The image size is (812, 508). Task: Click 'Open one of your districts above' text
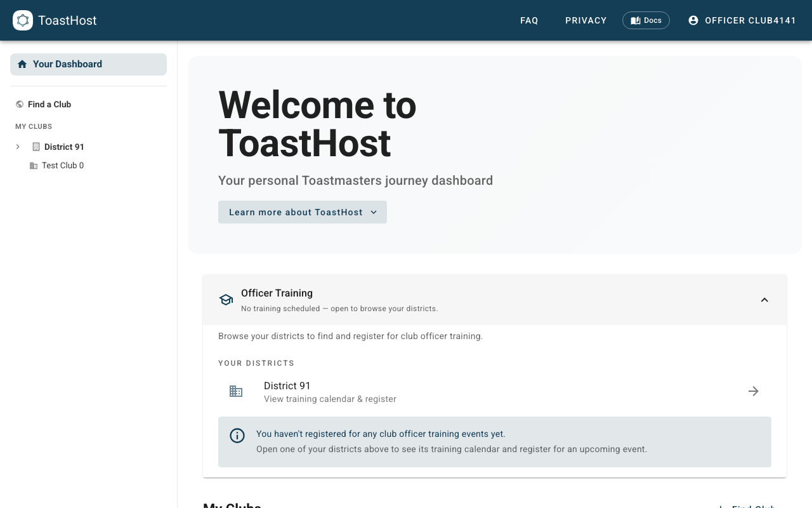coord(452,449)
